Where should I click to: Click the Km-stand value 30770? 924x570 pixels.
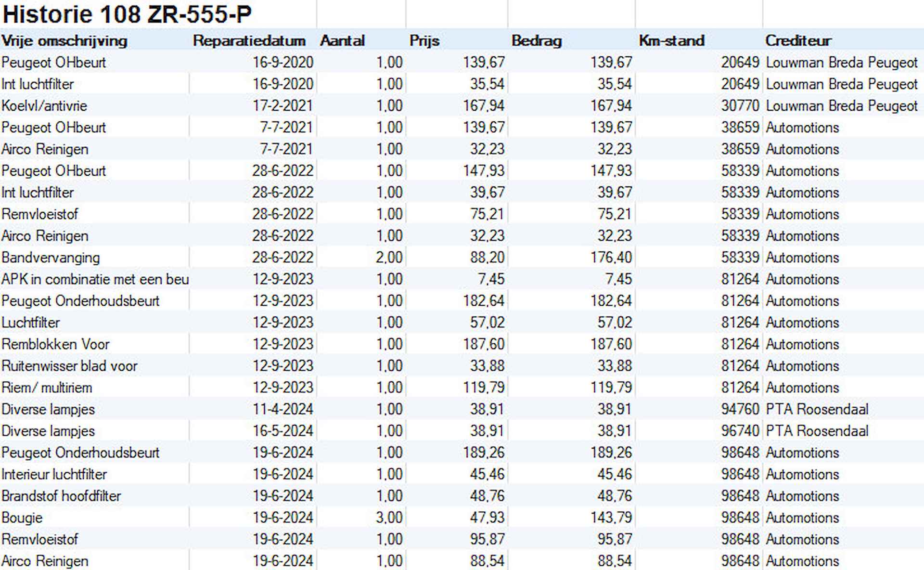[740, 105]
